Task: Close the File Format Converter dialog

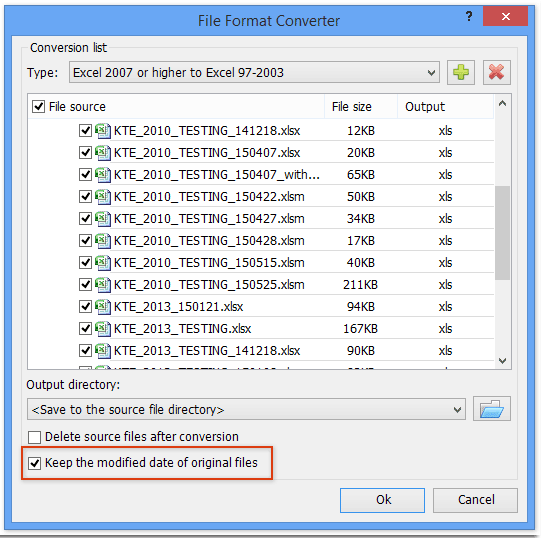Action: point(505,16)
